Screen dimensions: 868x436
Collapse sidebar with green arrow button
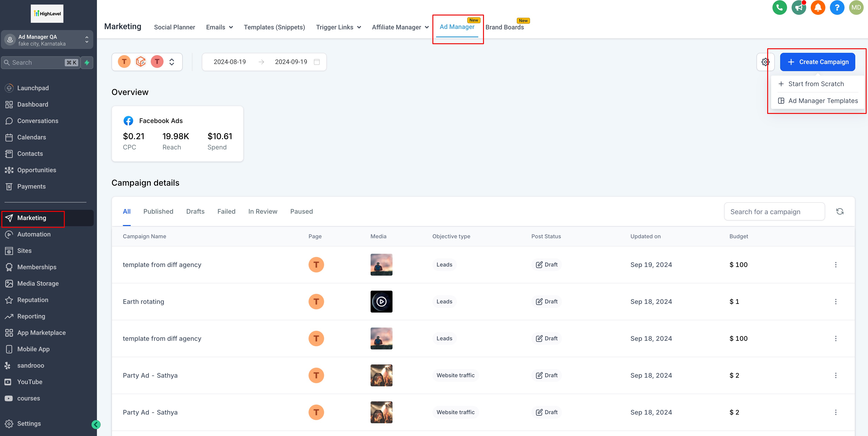click(x=96, y=424)
